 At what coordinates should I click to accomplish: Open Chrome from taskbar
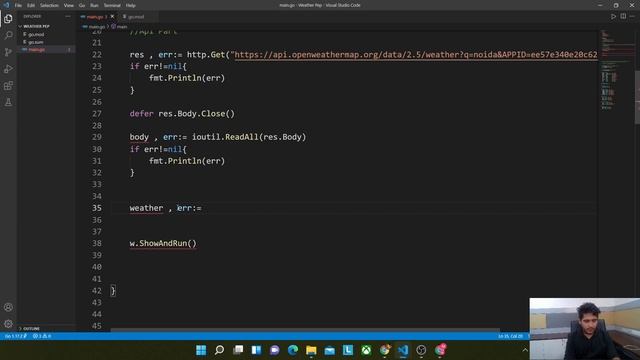coord(384,350)
